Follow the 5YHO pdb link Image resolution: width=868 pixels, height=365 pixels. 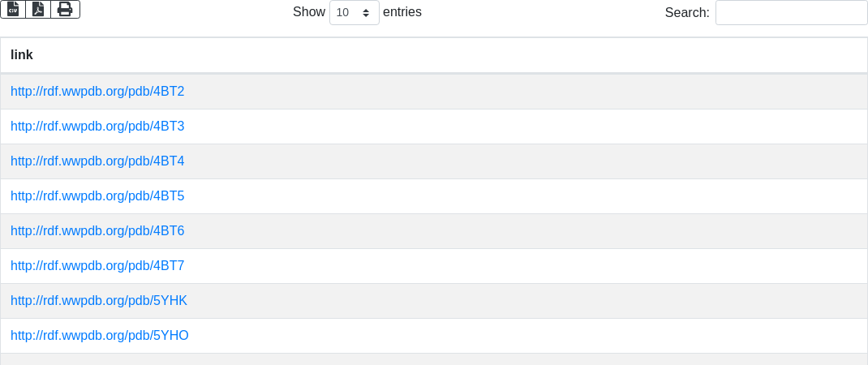(x=100, y=336)
